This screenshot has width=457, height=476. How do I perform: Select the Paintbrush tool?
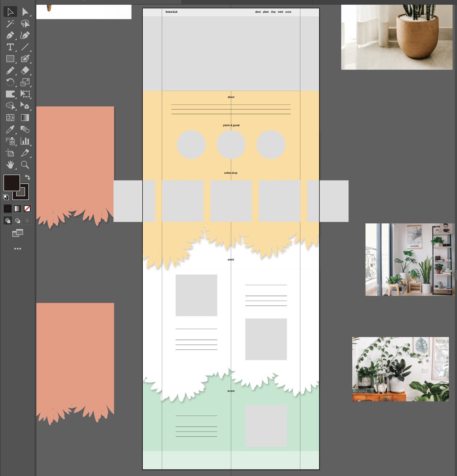point(25,59)
